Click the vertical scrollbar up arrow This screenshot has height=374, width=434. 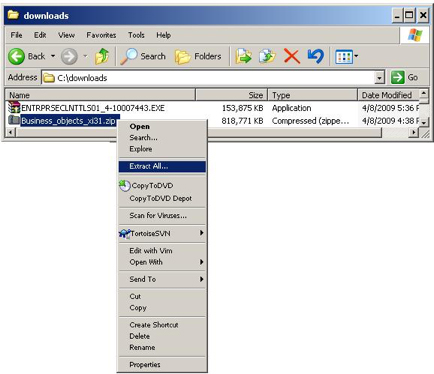pos(423,93)
